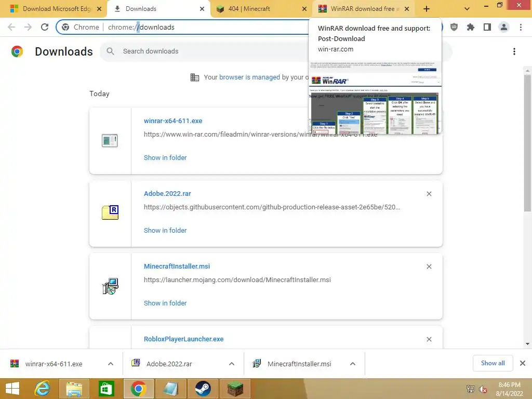Remove Adobe.2022.rar from downloads list
The height and width of the screenshot is (399, 532).
click(429, 194)
